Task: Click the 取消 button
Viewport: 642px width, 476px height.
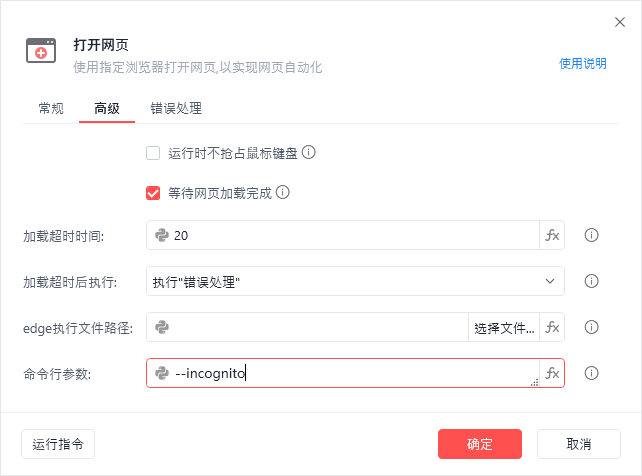Action: coord(578,444)
